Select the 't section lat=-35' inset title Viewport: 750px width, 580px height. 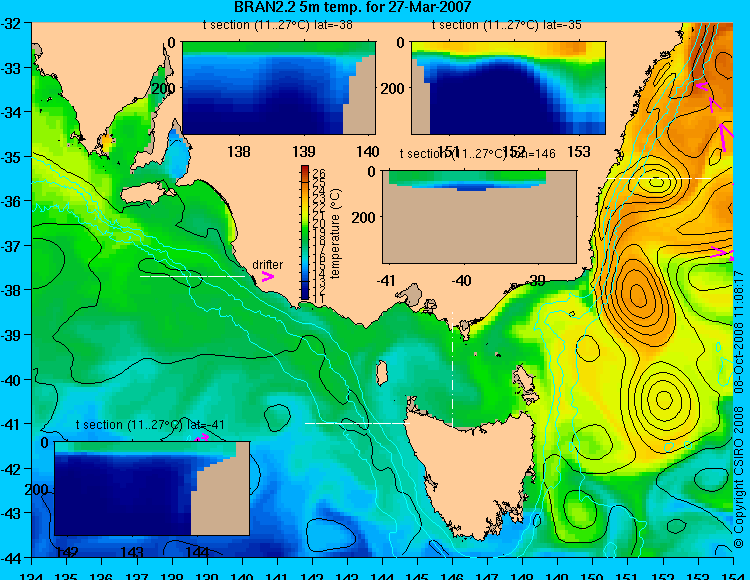[x=507, y=25]
